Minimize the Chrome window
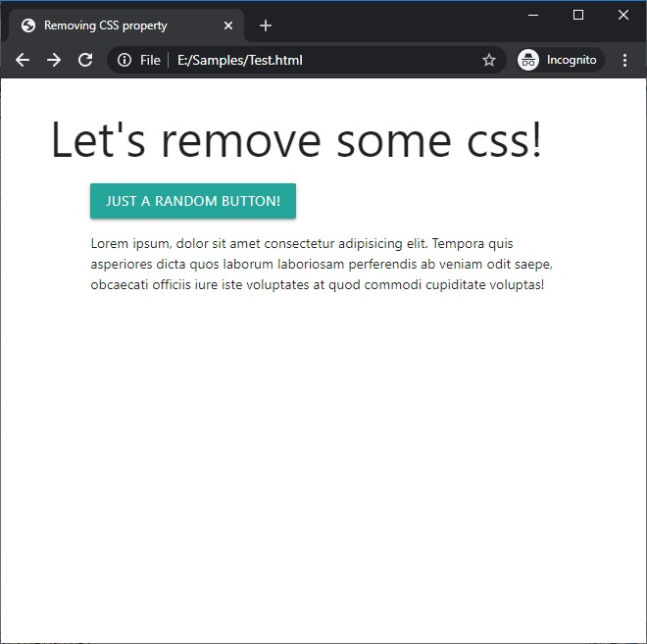 pos(533,16)
